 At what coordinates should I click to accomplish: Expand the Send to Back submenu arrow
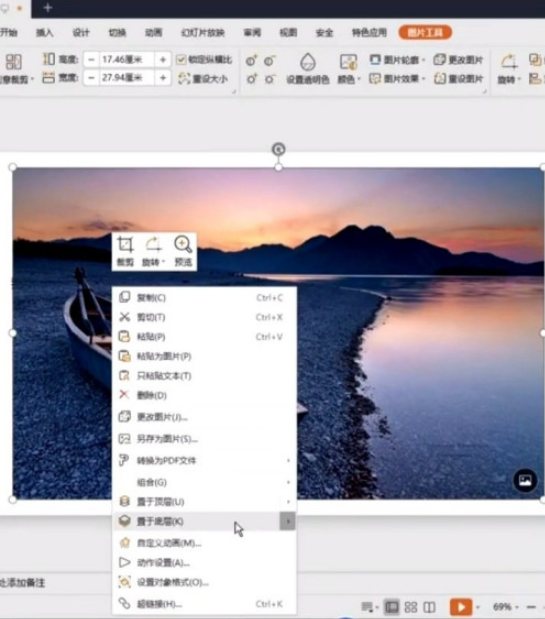[x=288, y=521]
